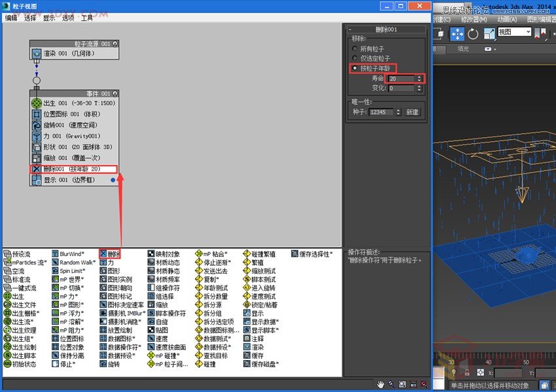556x392 pixels.
Task: Open the 变化 spinner down arrow
Action: tap(419, 91)
